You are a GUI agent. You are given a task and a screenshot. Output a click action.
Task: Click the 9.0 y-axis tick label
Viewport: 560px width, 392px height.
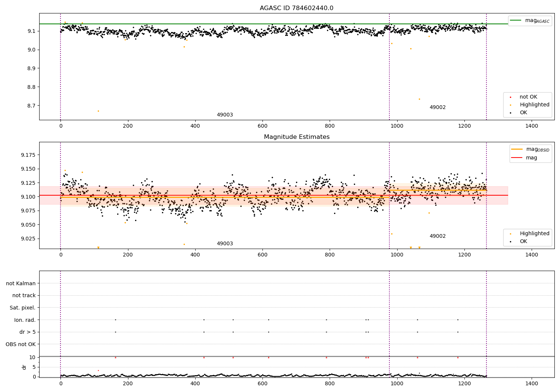(x=31, y=50)
